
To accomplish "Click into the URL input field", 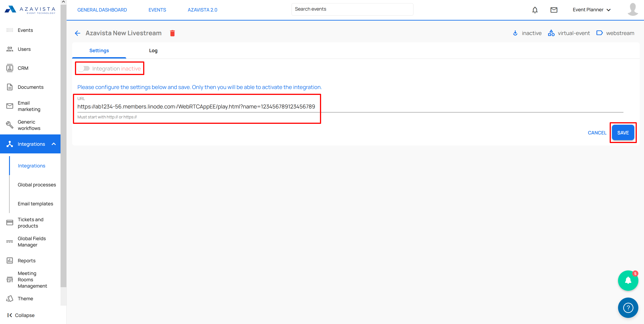I will click(350, 107).
